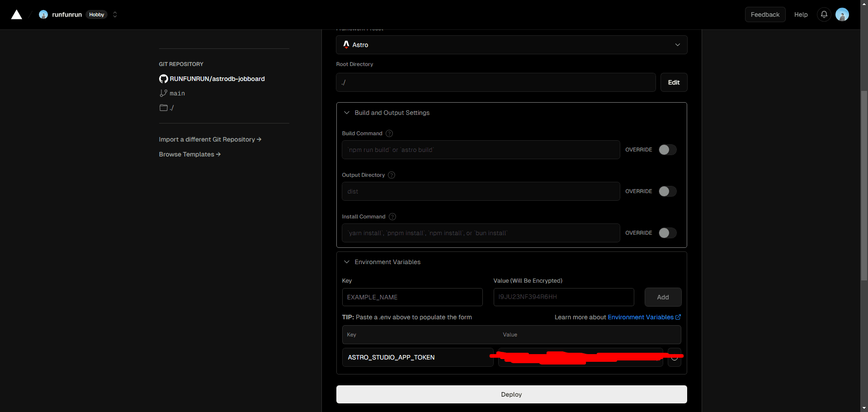Open the notifications bell
This screenshot has width=868, height=412.
tap(824, 14)
